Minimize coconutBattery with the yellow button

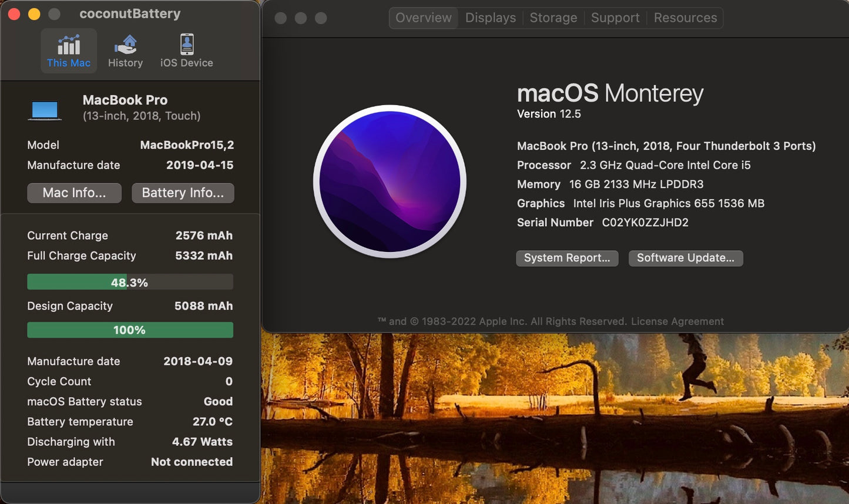(34, 14)
